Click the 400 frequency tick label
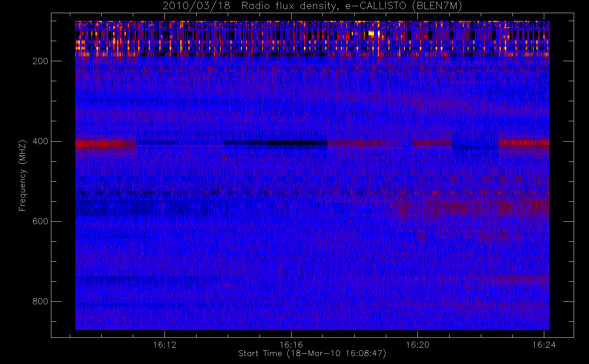Screen dimensions: 589x364 40,141
